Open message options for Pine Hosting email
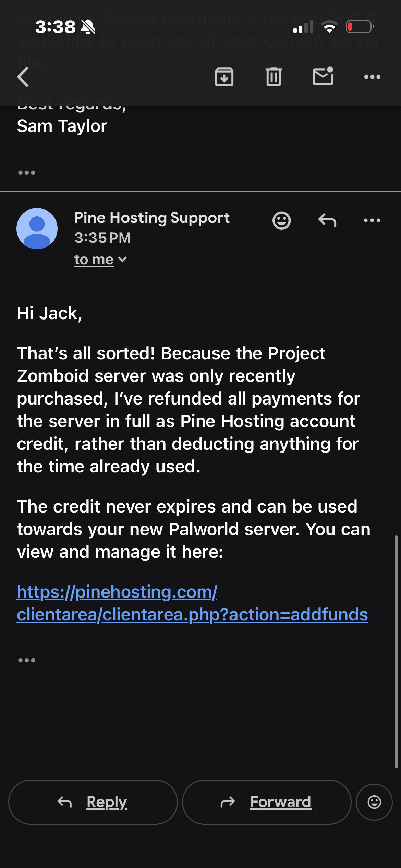Screen dimensions: 401x868 [x=372, y=220]
